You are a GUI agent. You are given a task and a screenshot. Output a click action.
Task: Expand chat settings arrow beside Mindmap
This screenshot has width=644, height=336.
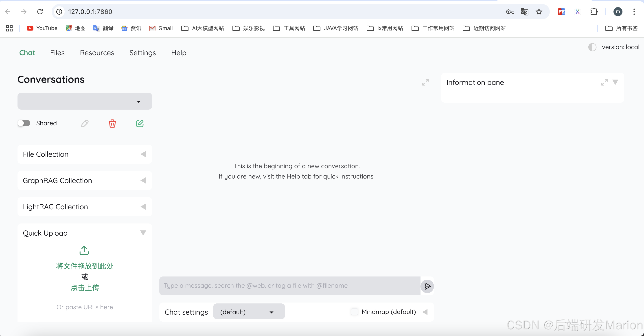[x=425, y=312]
